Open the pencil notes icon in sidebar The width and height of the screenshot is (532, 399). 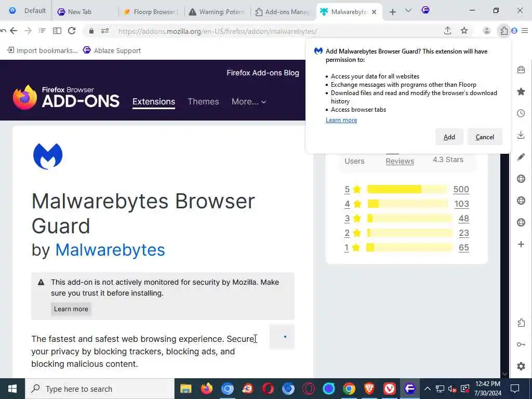pos(521,157)
